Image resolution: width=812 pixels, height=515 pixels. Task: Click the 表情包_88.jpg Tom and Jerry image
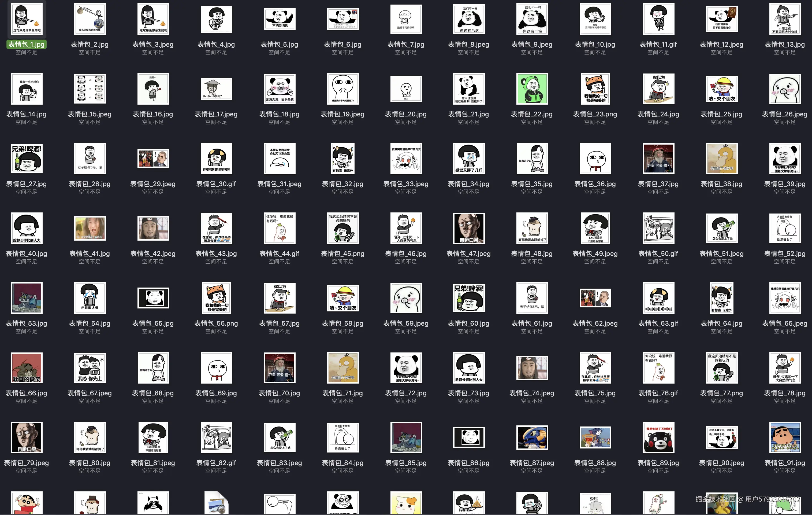595,437
